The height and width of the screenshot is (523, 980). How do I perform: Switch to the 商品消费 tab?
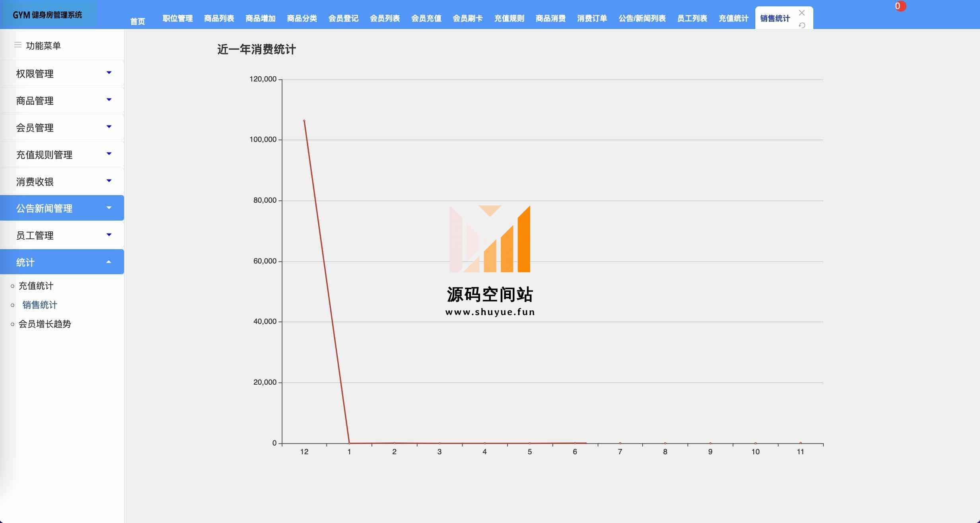(550, 18)
